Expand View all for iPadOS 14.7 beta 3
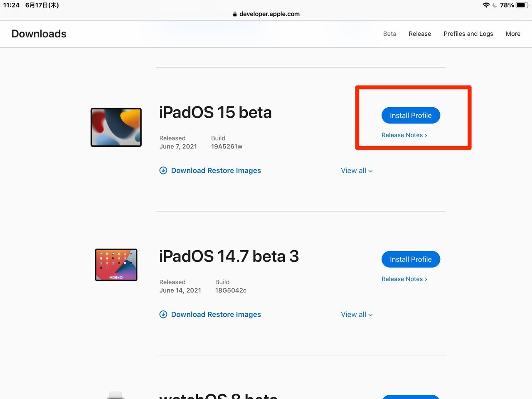This screenshot has height=399, width=532. pos(357,315)
